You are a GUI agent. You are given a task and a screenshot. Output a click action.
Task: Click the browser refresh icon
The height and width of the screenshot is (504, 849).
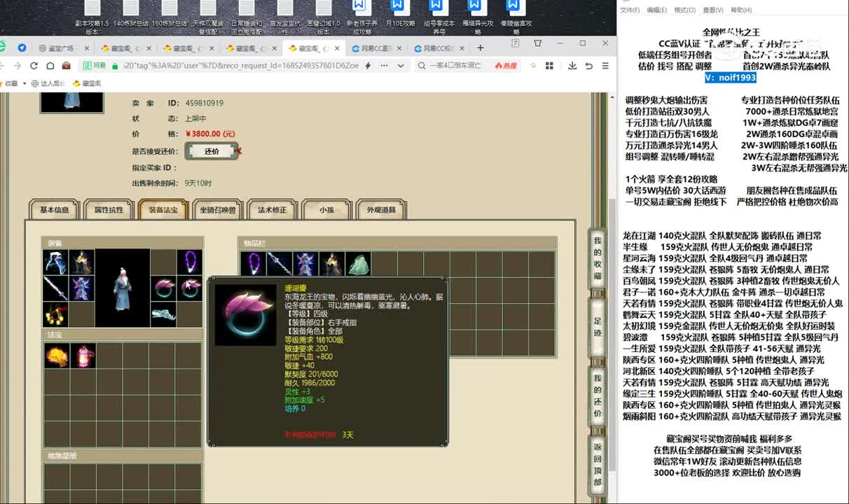tap(34, 66)
